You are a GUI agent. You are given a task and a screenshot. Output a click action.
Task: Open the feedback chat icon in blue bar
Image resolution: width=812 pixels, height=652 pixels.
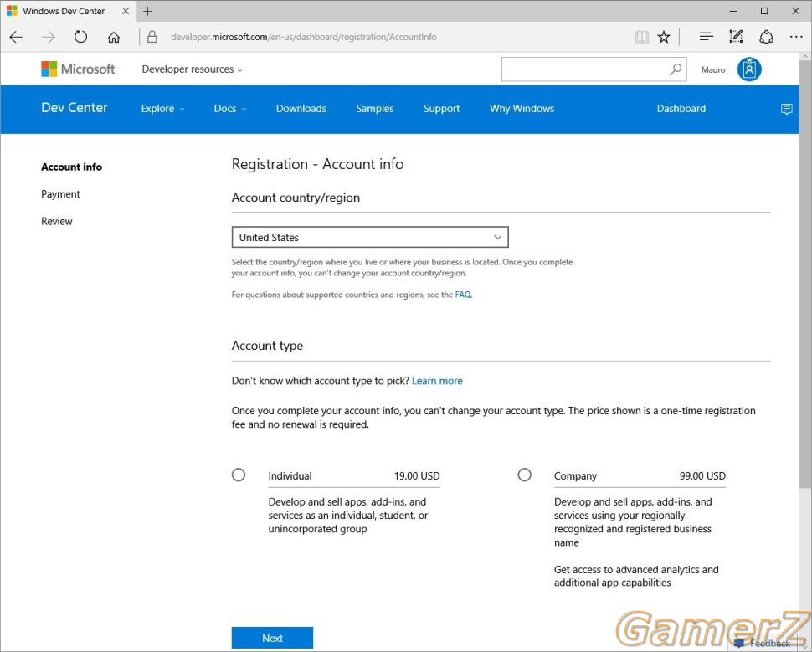[x=786, y=109]
